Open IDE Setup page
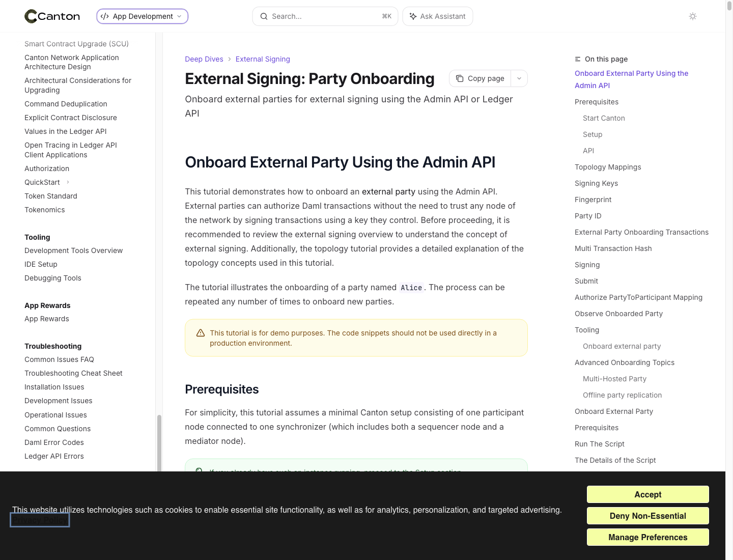Image resolution: width=733 pixels, height=560 pixels. click(41, 264)
